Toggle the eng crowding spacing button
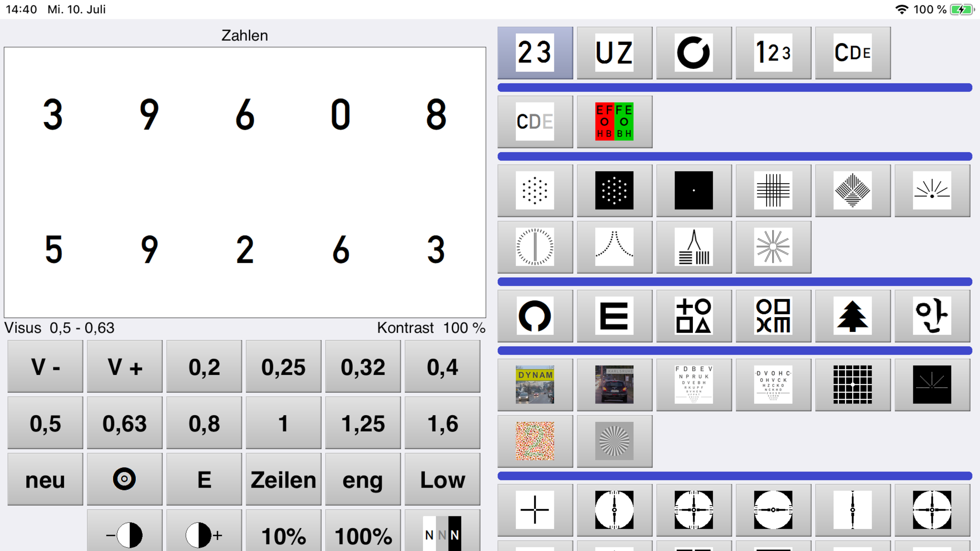Viewport: 980px width, 551px height. pyautogui.click(x=363, y=480)
